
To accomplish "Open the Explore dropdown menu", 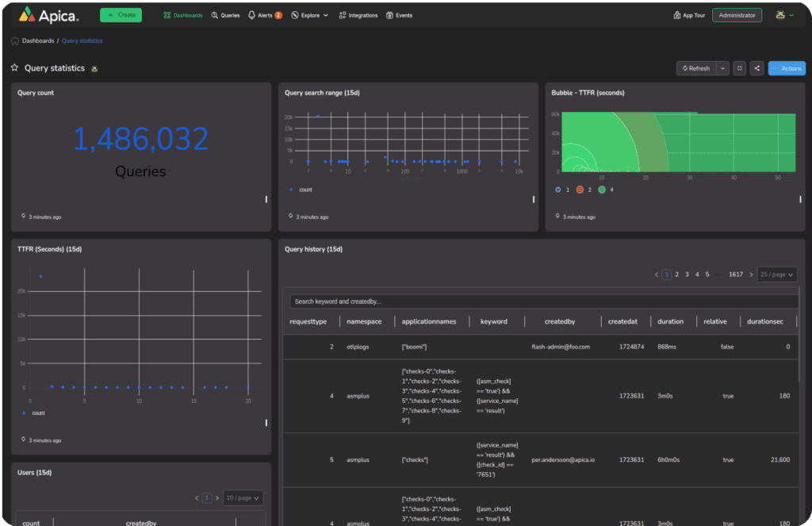I will tap(309, 14).
